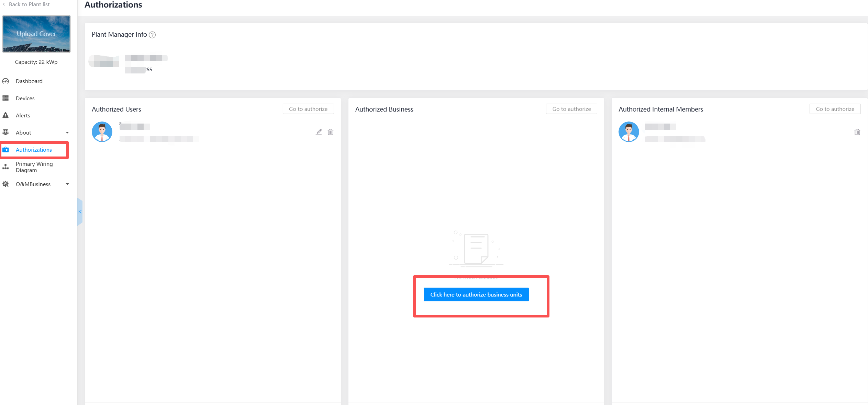Click Go to authorize for Authorized Business

tap(571, 109)
